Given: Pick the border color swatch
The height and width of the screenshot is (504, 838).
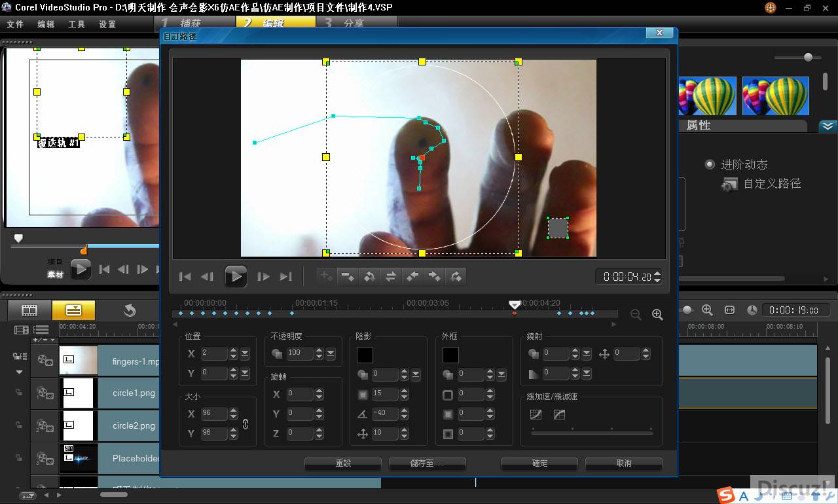Looking at the screenshot, I should (450, 355).
